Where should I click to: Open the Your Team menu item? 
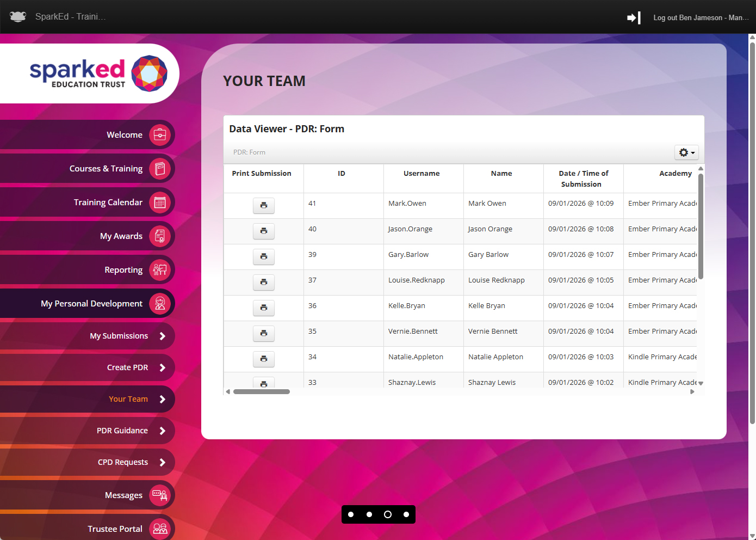tap(128, 399)
